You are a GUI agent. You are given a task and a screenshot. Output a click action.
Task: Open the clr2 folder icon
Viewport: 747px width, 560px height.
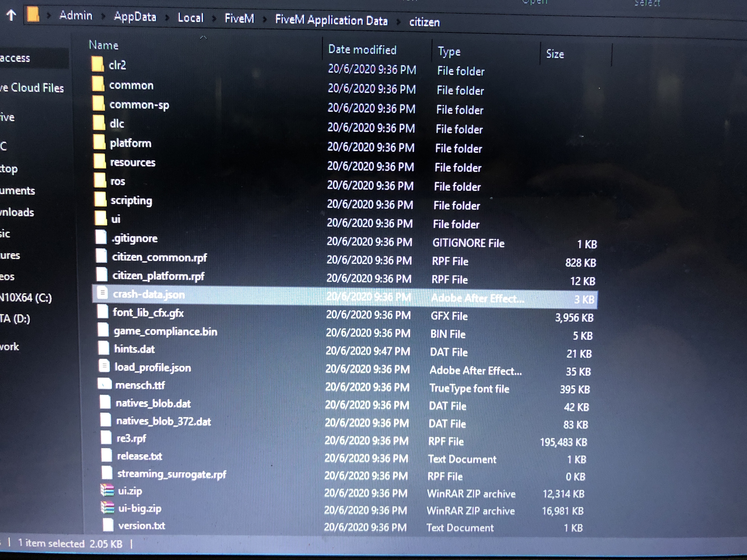pos(98,64)
